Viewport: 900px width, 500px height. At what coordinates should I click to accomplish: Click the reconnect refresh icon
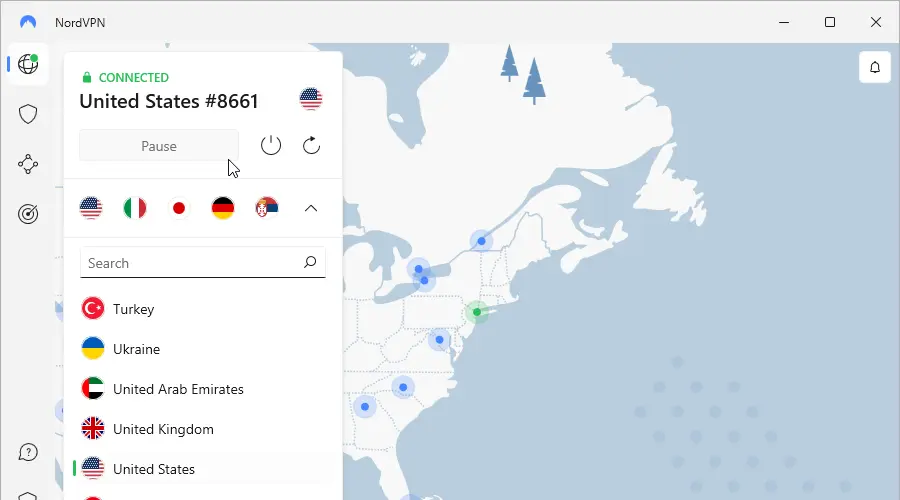pyautogui.click(x=311, y=146)
